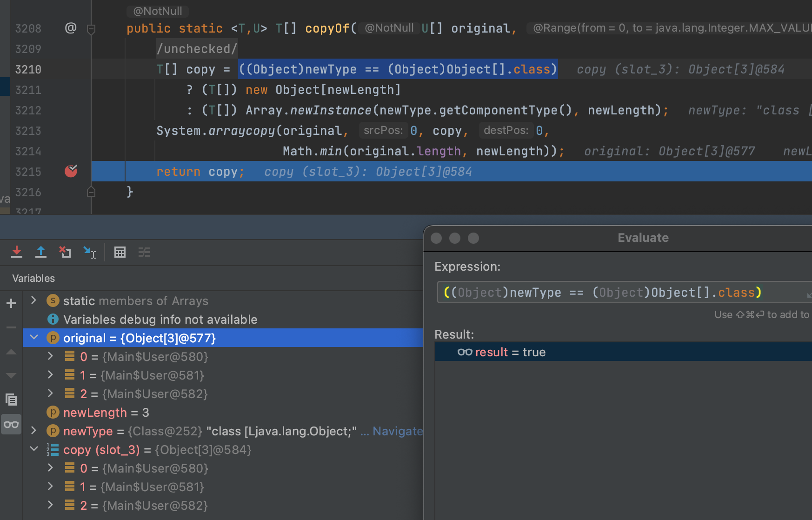Expand the newType variable node

[x=33, y=431]
